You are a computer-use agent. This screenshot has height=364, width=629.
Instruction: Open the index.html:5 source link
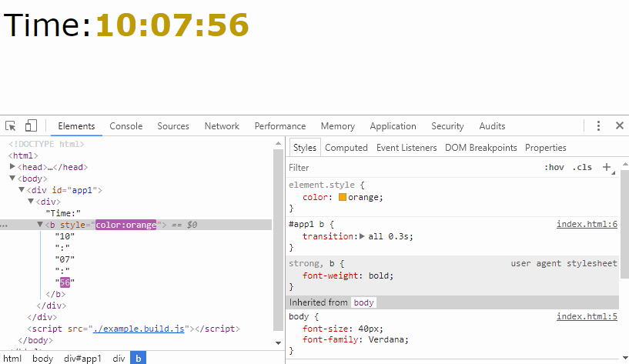tap(587, 316)
